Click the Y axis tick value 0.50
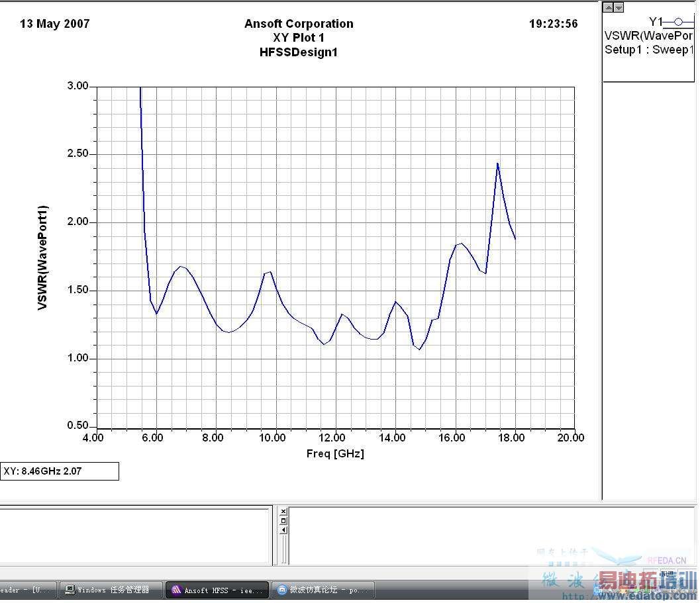 [x=77, y=426]
